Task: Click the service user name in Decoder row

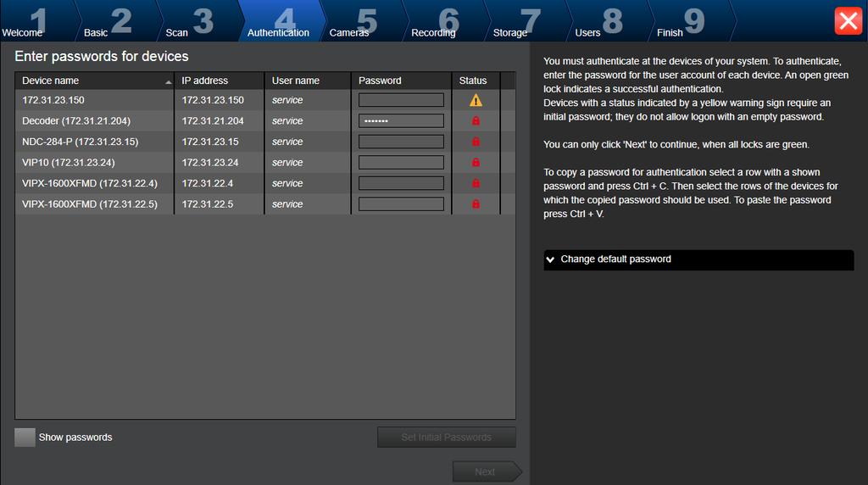Action: (287, 120)
